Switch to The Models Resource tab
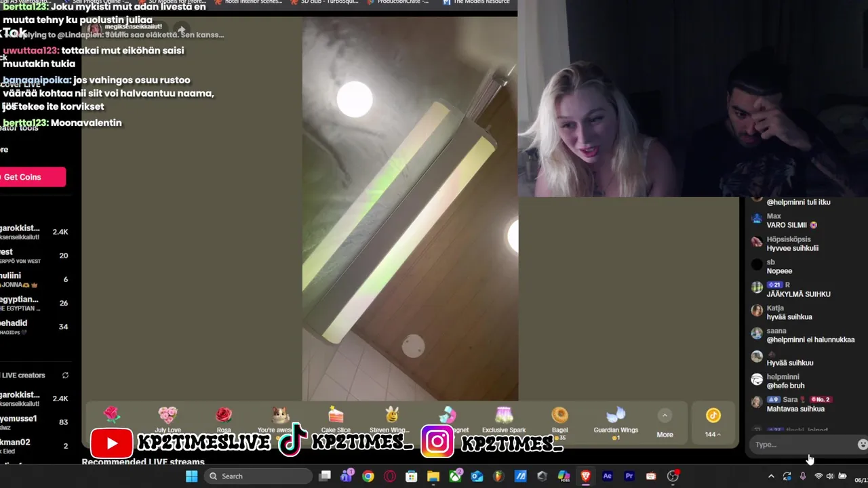868x488 pixels. [x=475, y=3]
